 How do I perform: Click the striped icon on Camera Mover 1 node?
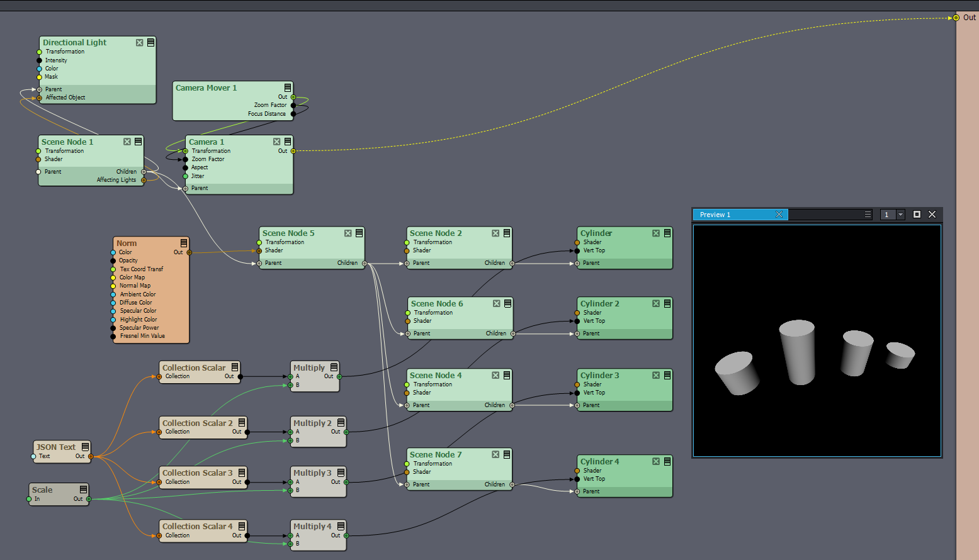click(x=288, y=88)
